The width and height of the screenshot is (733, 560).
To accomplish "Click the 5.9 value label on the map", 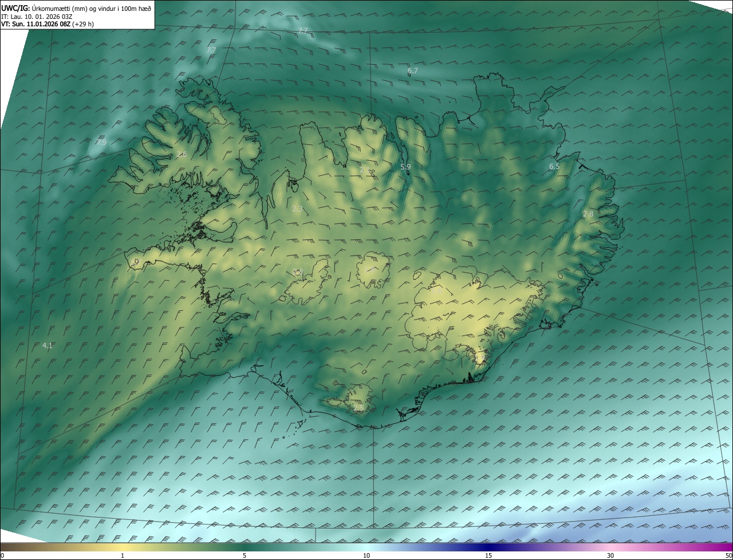I will tap(405, 167).
